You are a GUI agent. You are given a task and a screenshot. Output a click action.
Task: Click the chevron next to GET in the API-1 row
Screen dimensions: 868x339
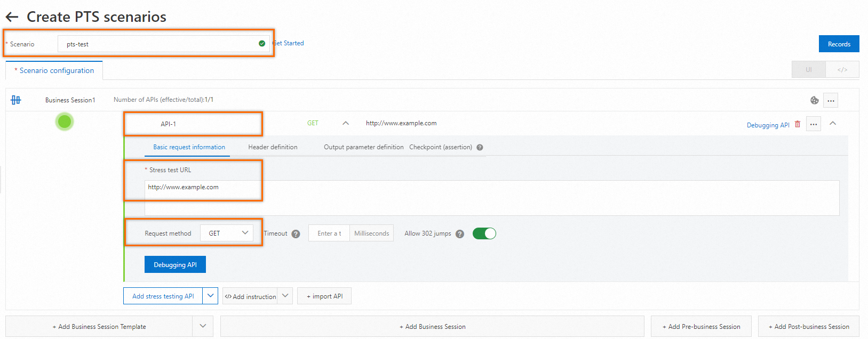[x=346, y=123]
